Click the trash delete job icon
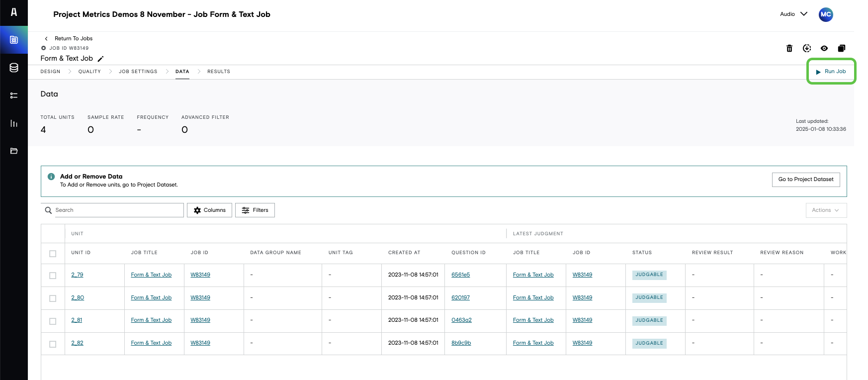 [x=789, y=48]
